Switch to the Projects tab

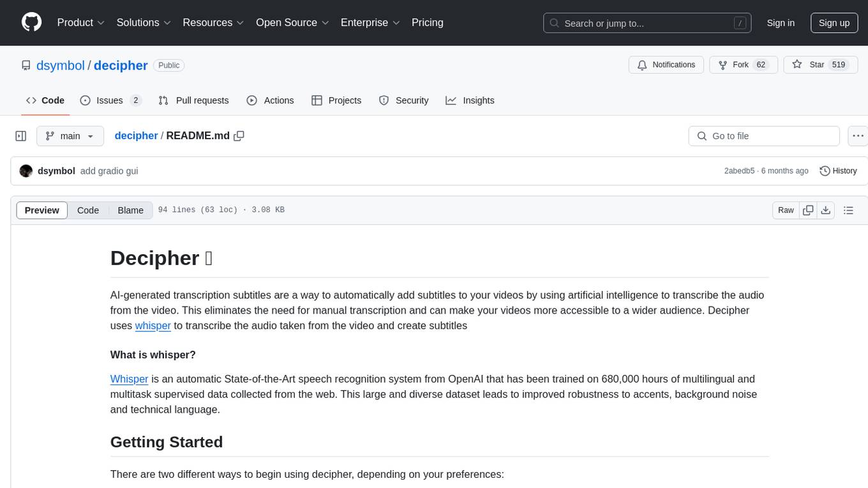[336, 100]
